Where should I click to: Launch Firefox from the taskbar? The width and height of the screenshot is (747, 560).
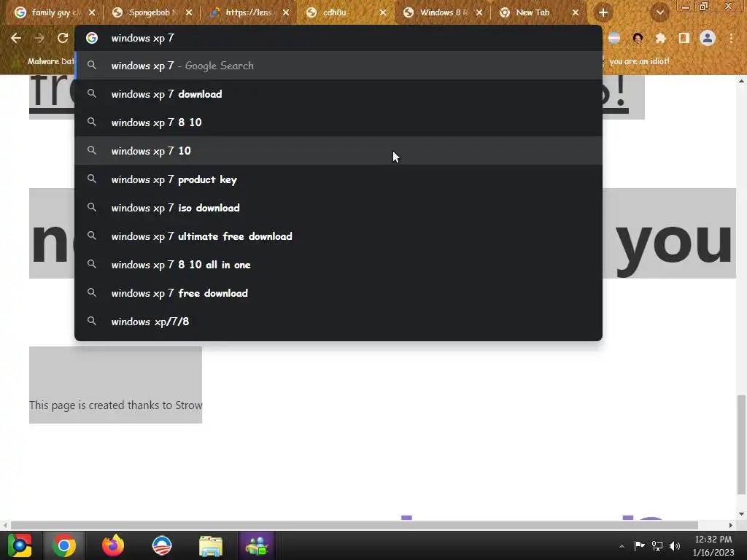113,545
